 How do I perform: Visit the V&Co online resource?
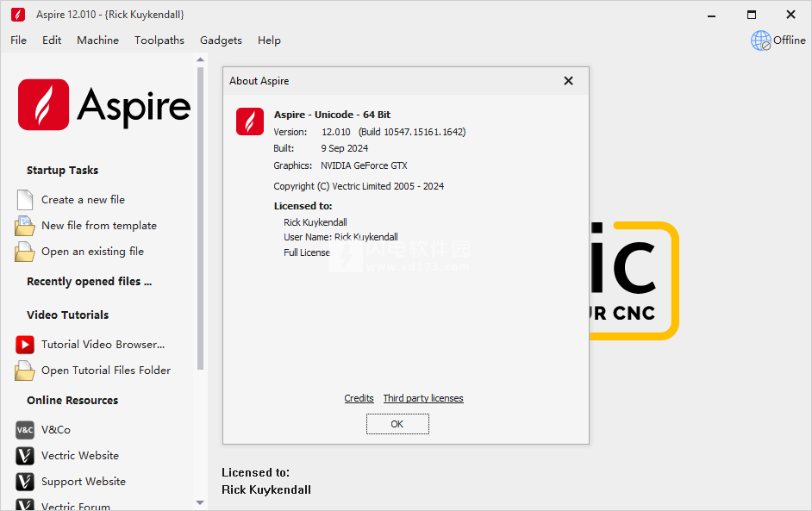56,430
